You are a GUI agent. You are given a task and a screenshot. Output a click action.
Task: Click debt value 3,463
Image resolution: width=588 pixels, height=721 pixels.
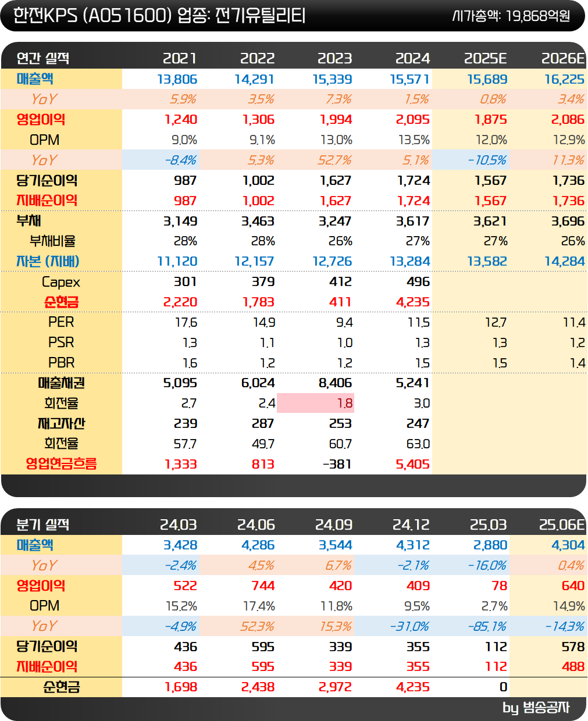pos(258,221)
